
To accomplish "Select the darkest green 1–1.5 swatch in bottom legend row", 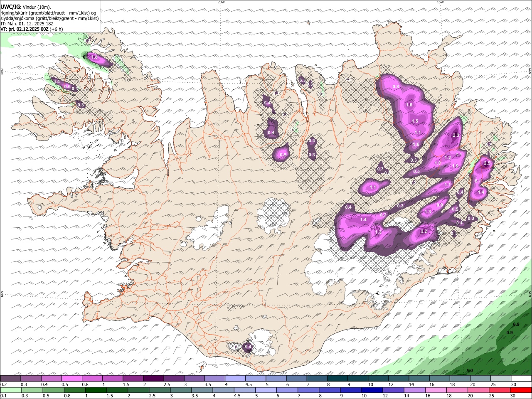I will pyautogui.click(x=96, y=390).
